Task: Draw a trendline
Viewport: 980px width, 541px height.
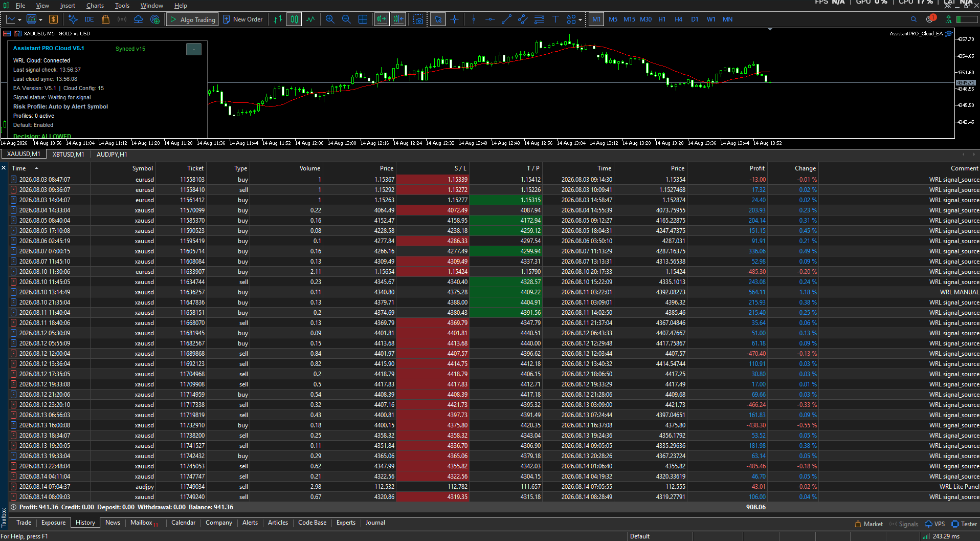Action: coord(506,19)
